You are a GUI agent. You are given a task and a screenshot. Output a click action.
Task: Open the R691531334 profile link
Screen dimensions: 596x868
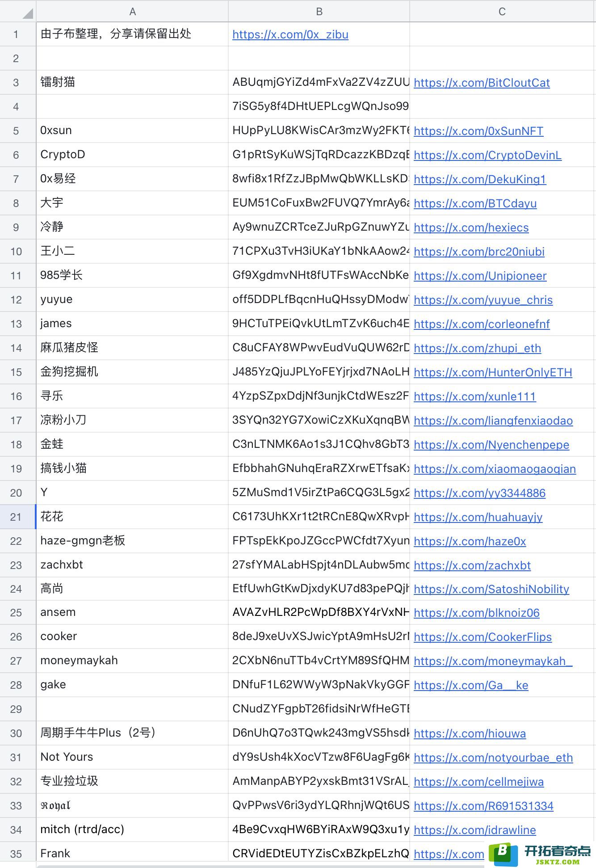pyautogui.click(x=483, y=806)
